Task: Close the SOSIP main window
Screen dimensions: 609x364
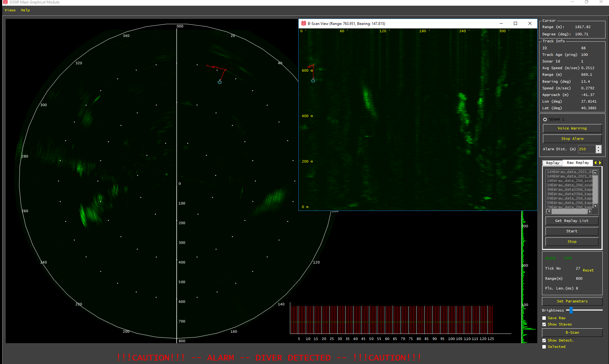Action: 601,2
